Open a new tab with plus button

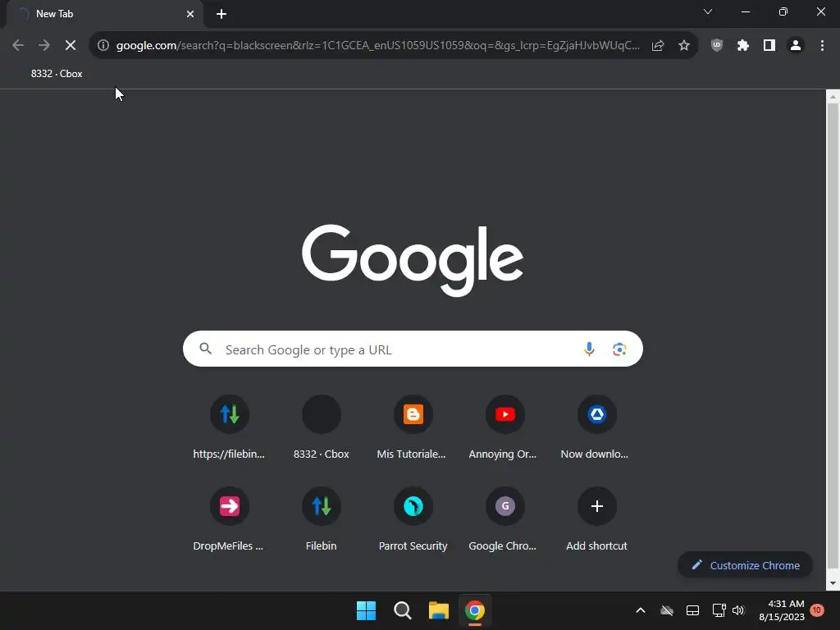[x=221, y=14]
